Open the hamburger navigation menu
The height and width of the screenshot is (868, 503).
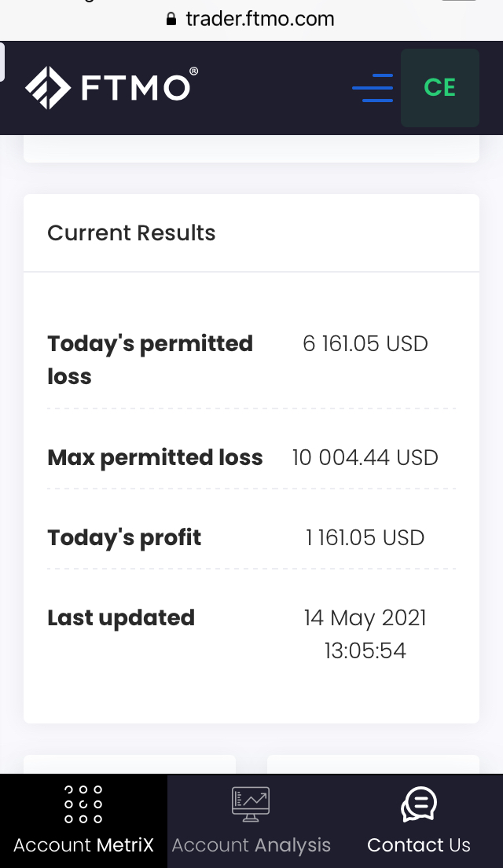click(x=373, y=88)
